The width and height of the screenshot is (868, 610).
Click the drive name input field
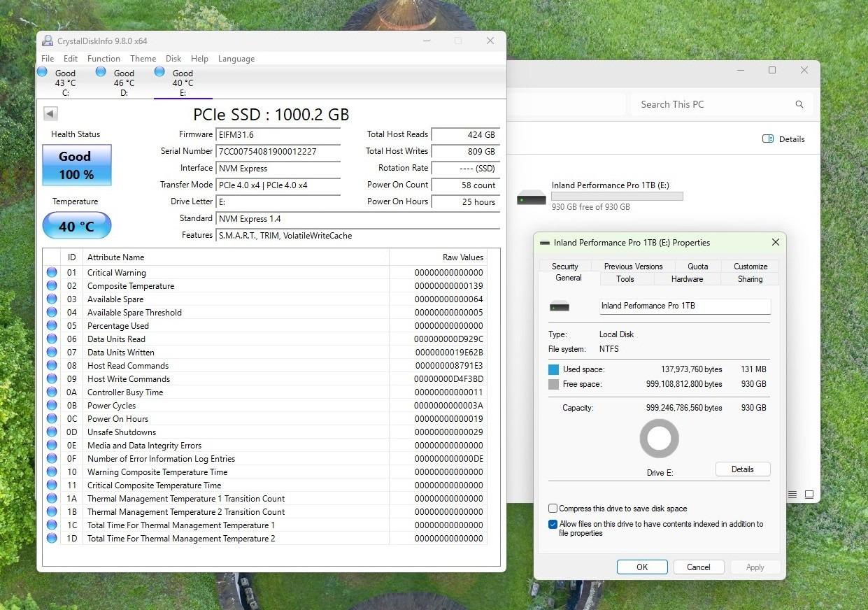(685, 306)
